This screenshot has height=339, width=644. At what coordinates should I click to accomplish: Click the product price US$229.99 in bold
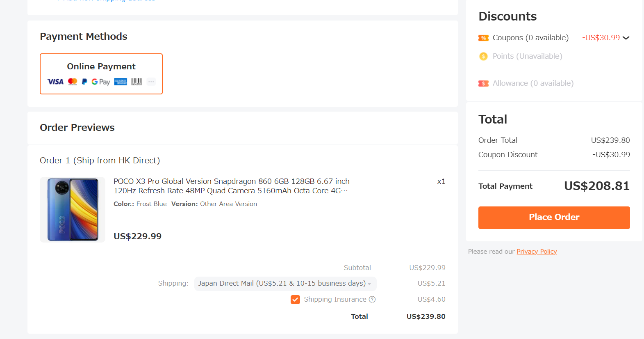(137, 236)
